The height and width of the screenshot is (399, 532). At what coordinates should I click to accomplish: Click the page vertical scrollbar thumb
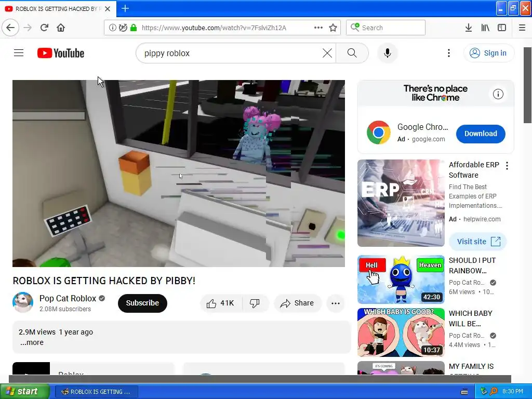(528, 85)
